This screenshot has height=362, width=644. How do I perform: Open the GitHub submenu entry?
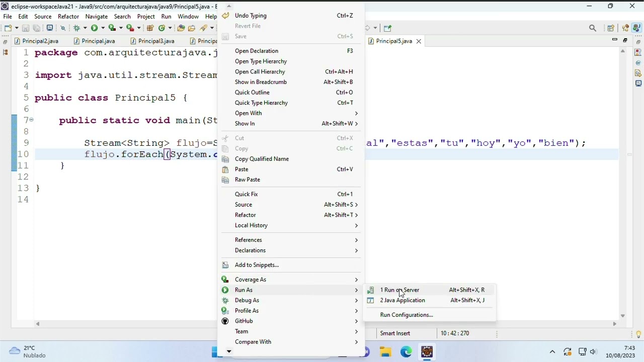click(291, 321)
